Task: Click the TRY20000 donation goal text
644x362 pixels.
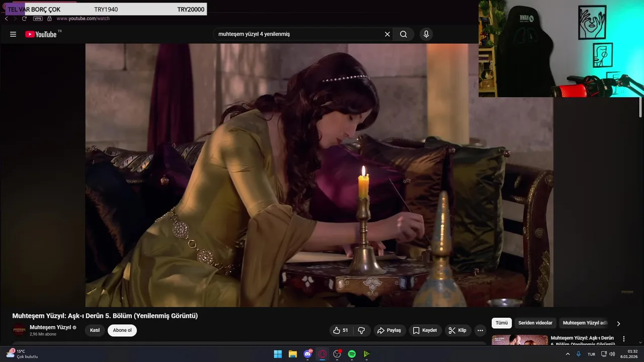Action: coord(191,10)
